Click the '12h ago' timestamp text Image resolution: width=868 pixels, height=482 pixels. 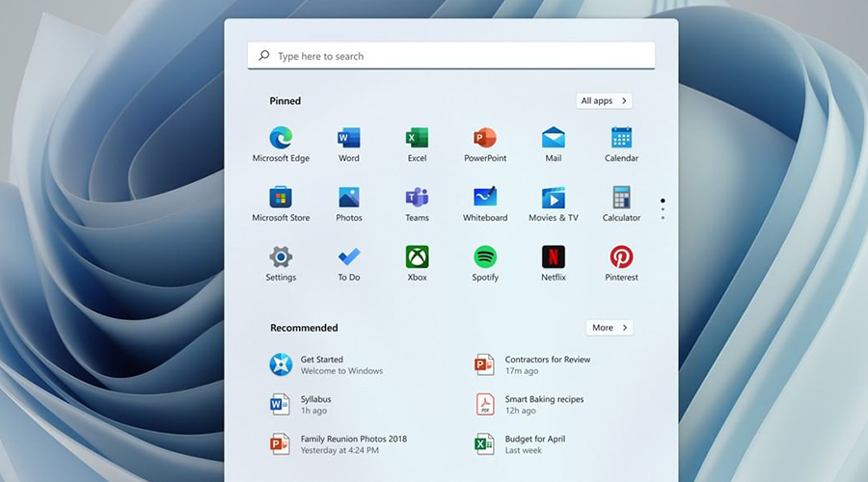tap(521, 411)
